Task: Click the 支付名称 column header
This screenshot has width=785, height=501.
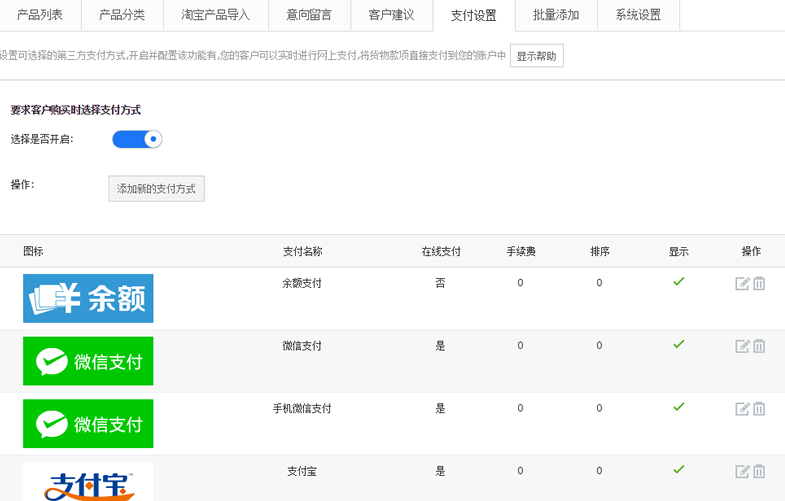Action: tap(302, 251)
